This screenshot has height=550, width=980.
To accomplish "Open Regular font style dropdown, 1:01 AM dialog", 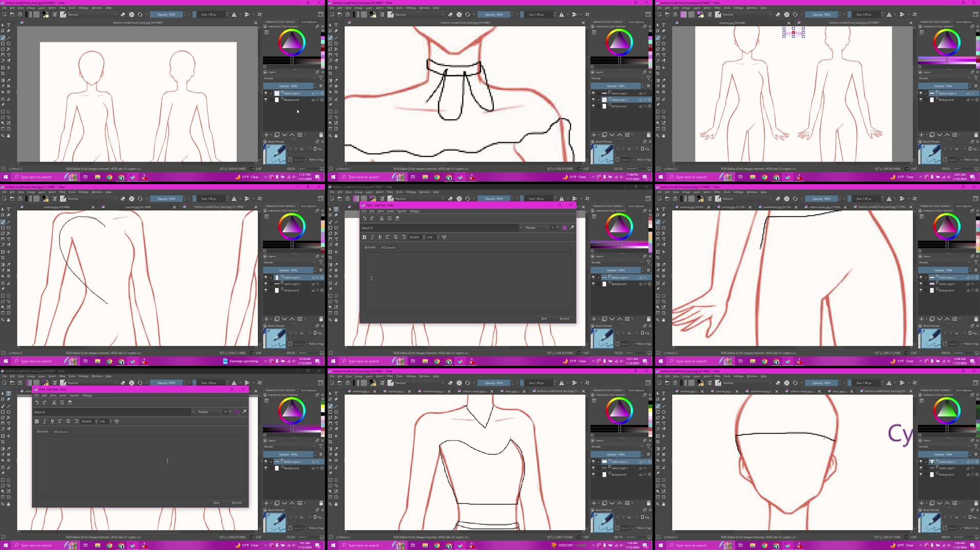I will (209, 412).
